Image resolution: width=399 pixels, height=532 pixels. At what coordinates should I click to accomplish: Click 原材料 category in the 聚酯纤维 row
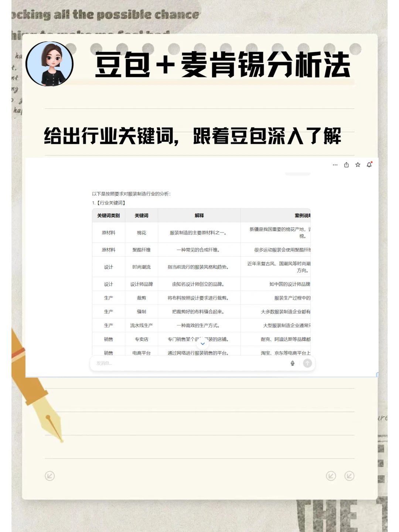coord(109,250)
